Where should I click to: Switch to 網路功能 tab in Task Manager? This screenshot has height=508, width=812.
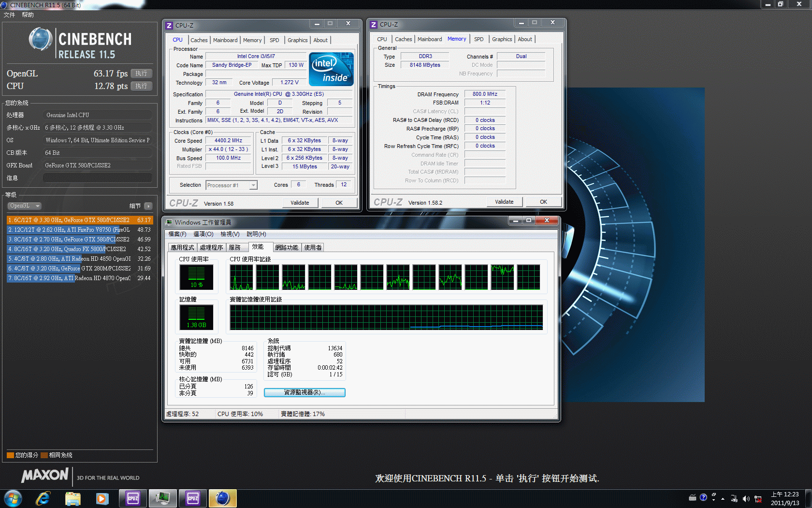pos(287,247)
